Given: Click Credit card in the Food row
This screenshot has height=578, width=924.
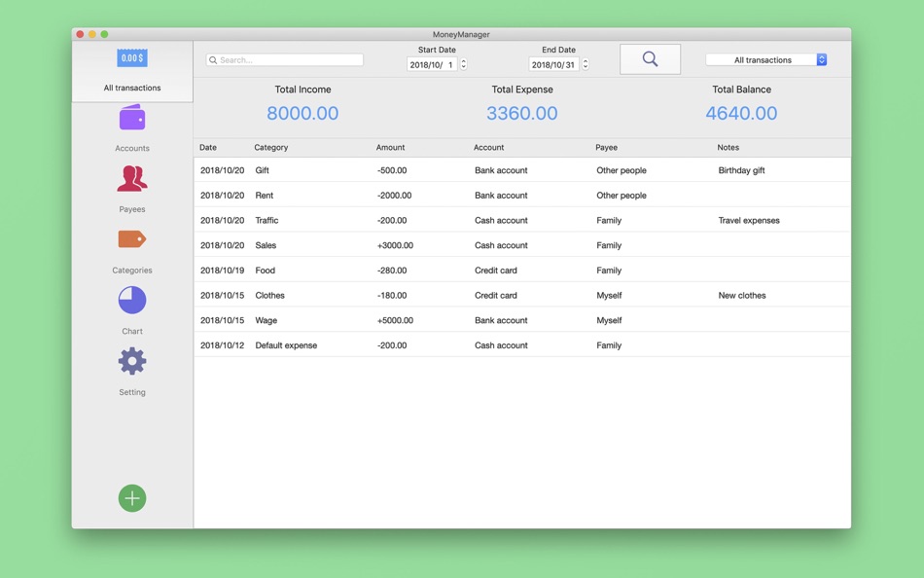Looking at the screenshot, I should click(x=496, y=271).
